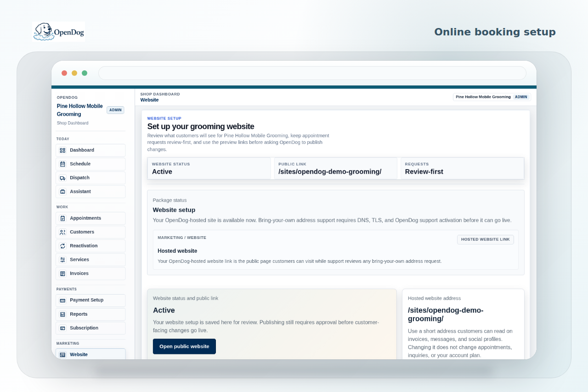Click the HOSTED WEBSITE LINK badge
This screenshot has height=392, width=588.
[485, 239]
